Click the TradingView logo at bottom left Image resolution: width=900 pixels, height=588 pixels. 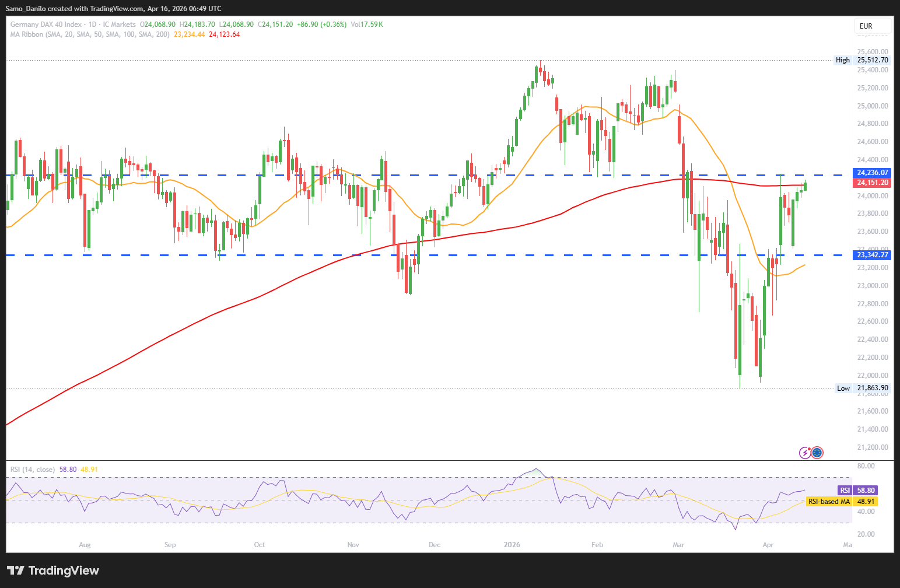click(53, 570)
